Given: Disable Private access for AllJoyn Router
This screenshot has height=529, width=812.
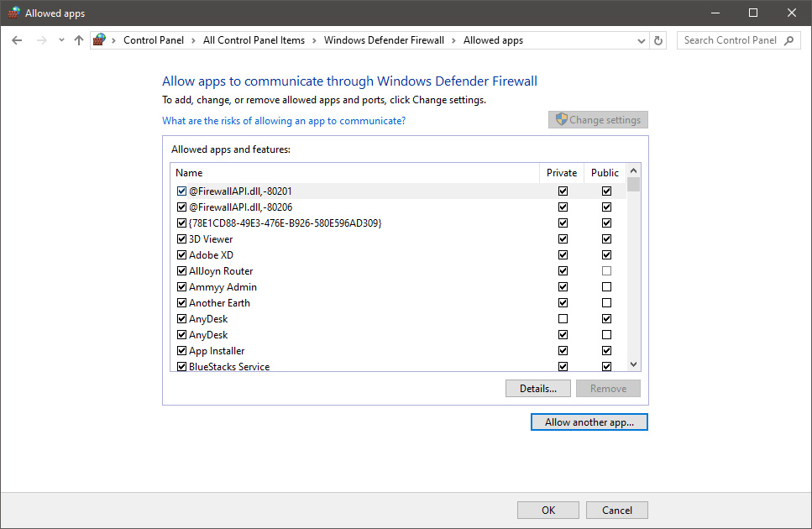Looking at the screenshot, I should tap(563, 270).
